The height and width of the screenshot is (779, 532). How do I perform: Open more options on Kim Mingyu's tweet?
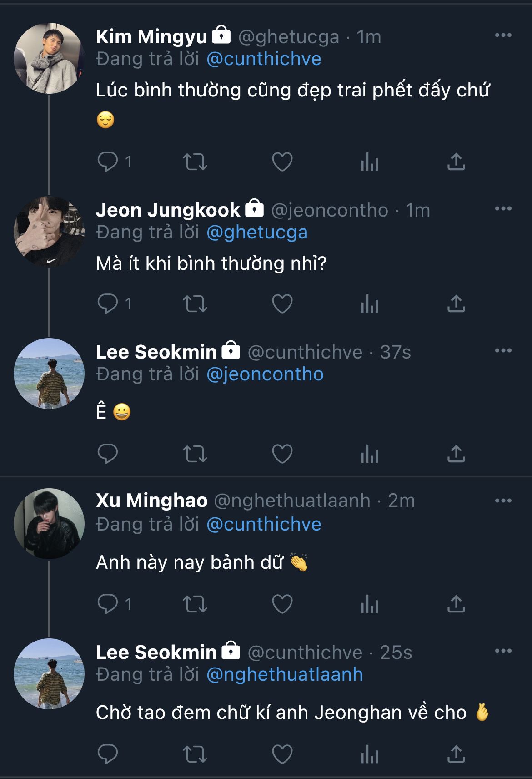coord(503,35)
